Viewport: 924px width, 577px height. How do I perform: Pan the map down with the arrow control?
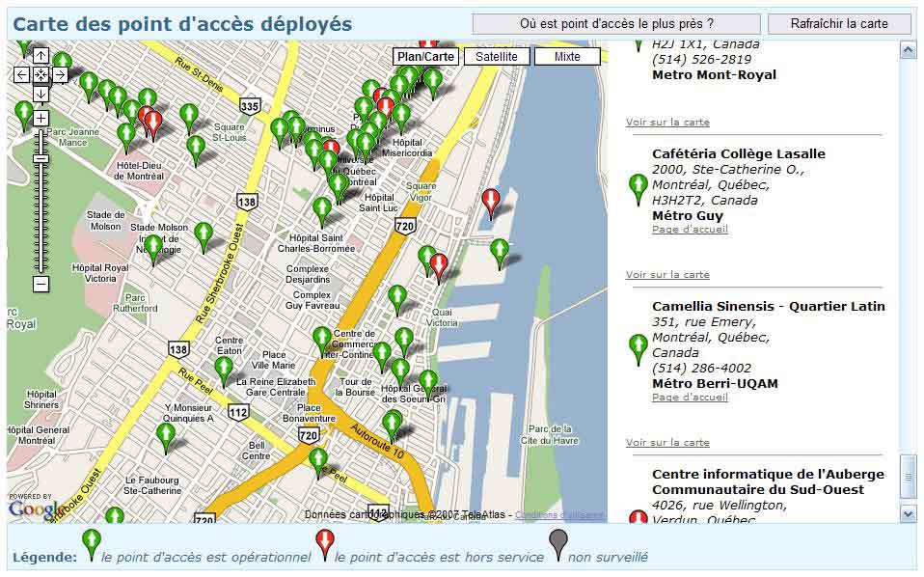(x=41, y=94)
